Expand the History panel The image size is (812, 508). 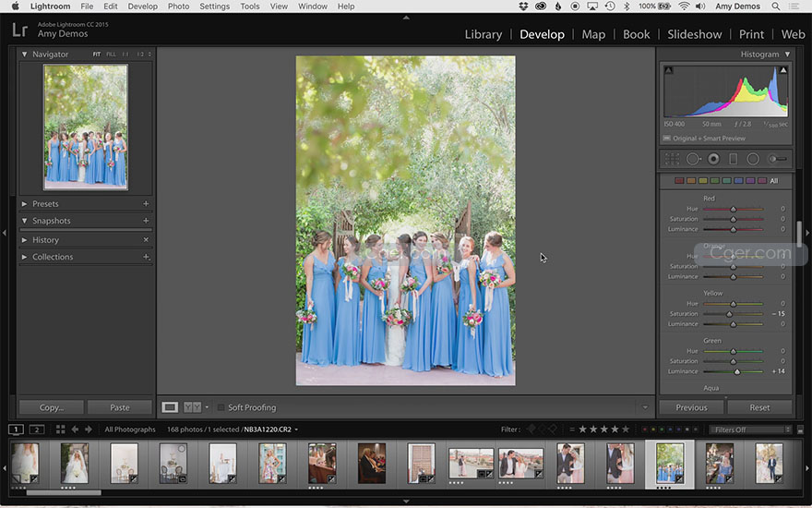click(x=24, y=240)
